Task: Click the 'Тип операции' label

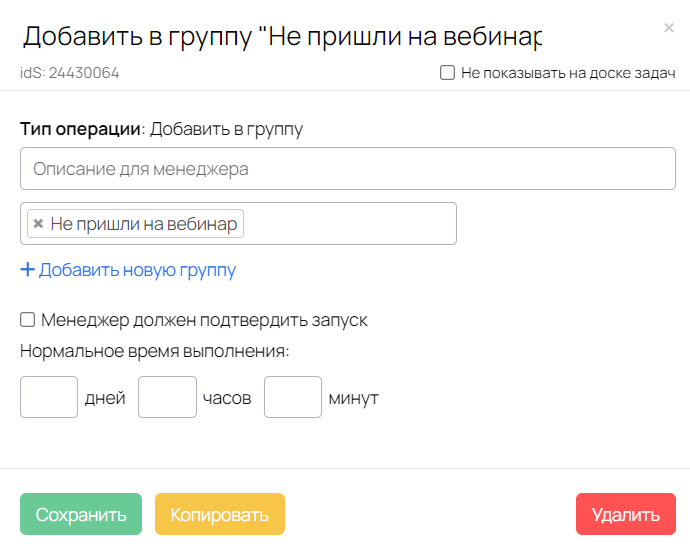Action: pyautogui.click(x=80, y=129)
